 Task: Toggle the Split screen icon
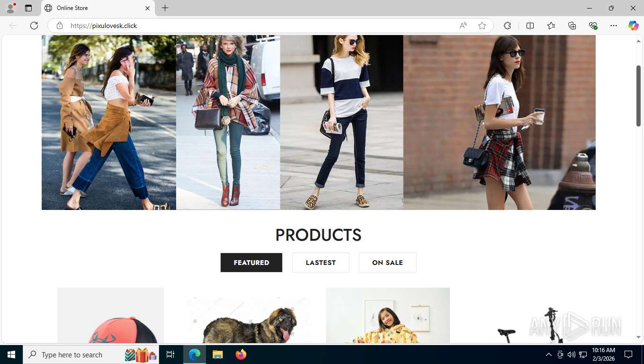(x=530, y=26)
